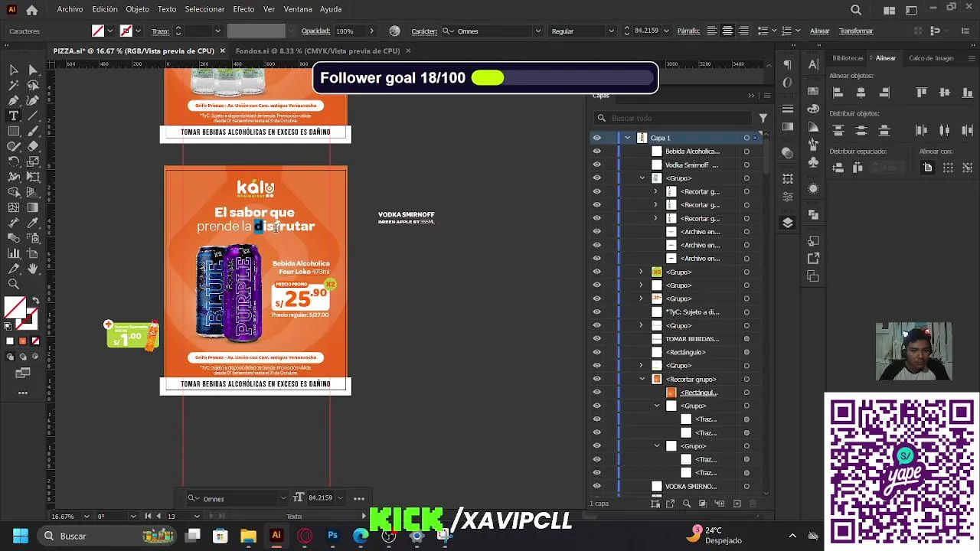Open the Objeto menu

click(138, 9)
